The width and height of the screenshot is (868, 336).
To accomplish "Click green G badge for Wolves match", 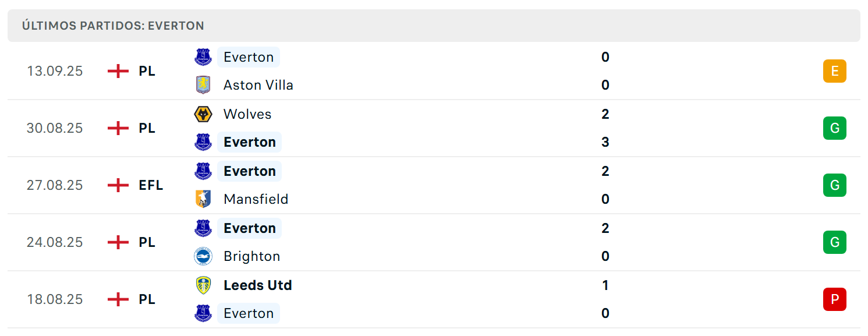I will click(x=834, y=128).
